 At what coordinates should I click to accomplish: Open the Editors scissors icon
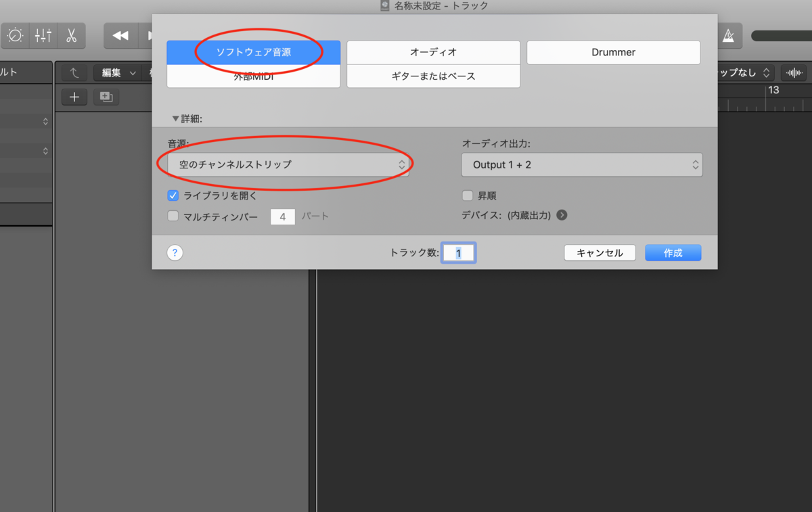point(71,36)
